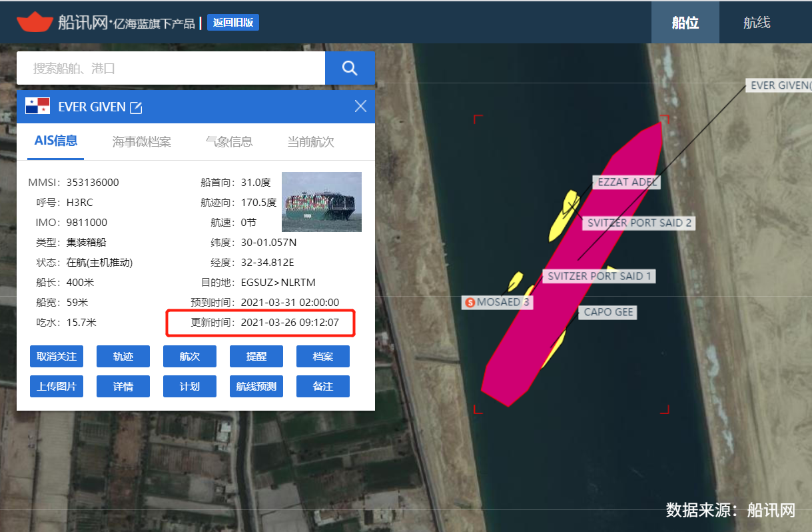Click the 取消关注 button
Image resolution: width=812 pixels, height=532 pixels.
(57, 357)
